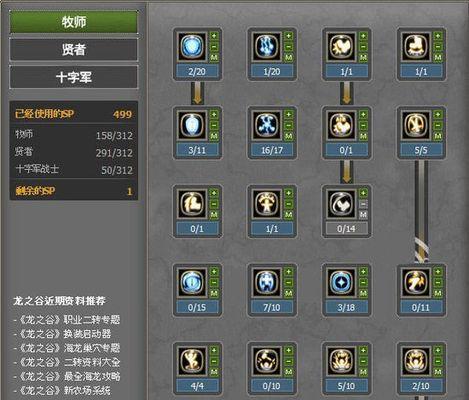The image size is (469, 400).
Task: Remove a point from the 16/17 skill
Action: pyautogui.click(x=289, y=125)
